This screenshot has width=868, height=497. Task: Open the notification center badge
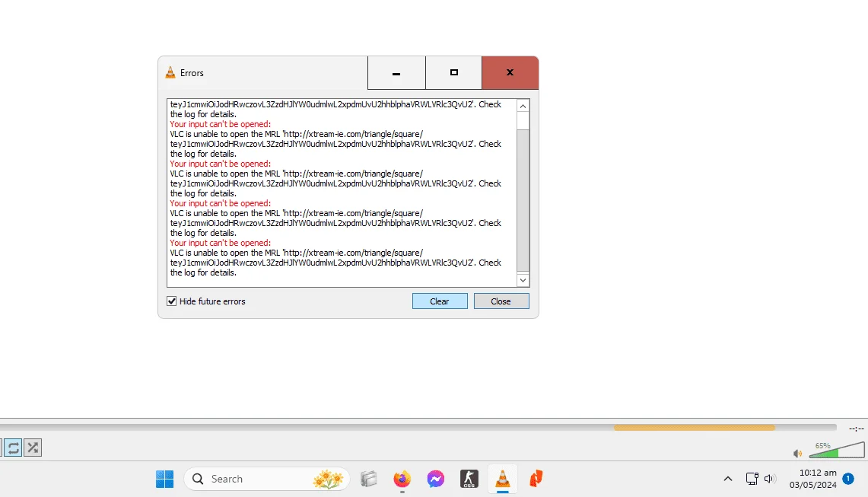click(848, 478)
